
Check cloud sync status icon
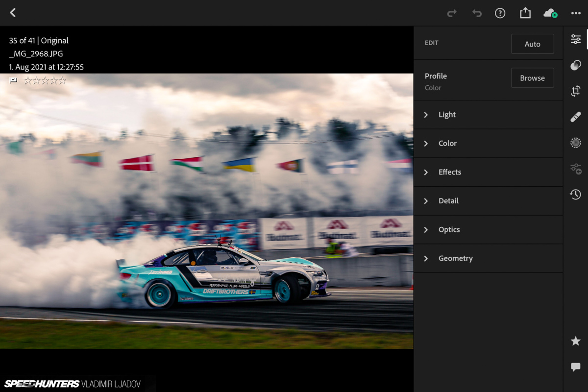[551, 13]
